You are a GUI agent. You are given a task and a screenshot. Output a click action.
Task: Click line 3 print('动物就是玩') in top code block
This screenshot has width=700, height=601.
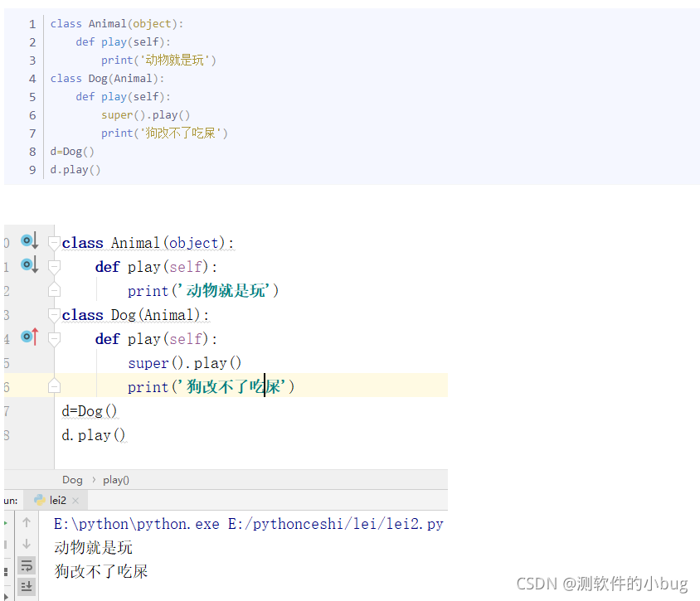click(158, 61)
